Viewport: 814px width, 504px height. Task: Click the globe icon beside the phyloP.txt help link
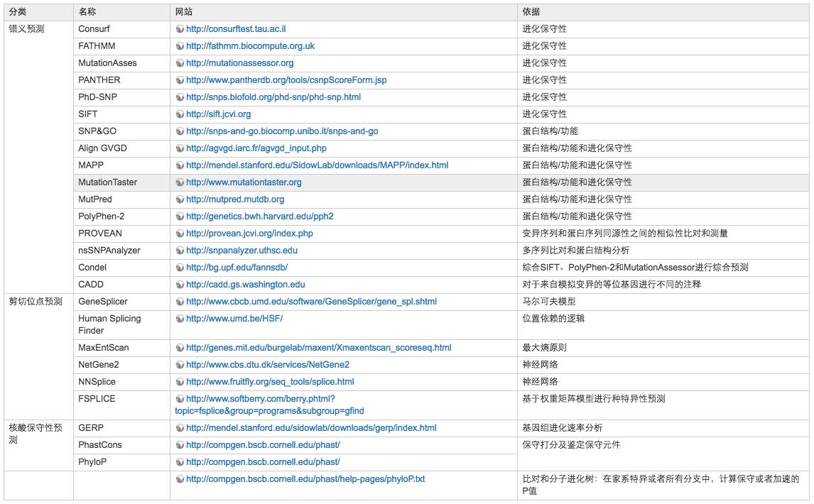click(180, 479)
